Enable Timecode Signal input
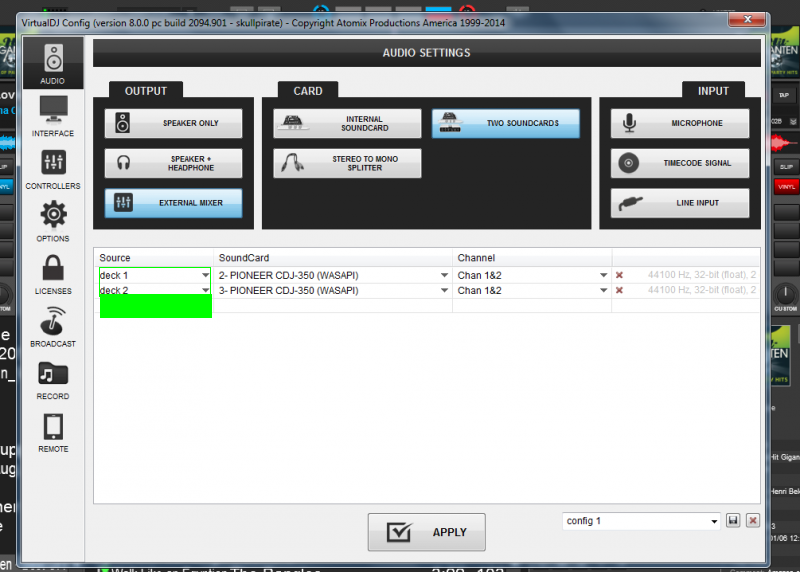The width and height of the screenshot is (800, 572). click(x=680, y=163)
